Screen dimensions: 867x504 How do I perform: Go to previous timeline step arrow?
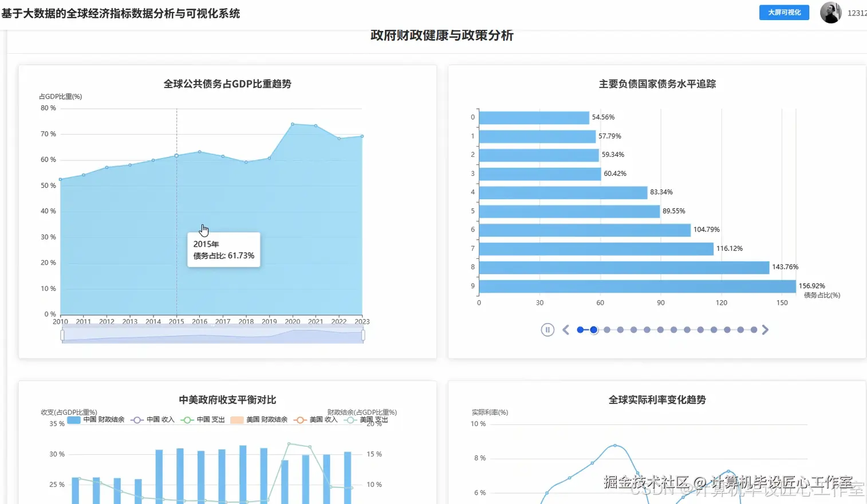pos(566,330)
